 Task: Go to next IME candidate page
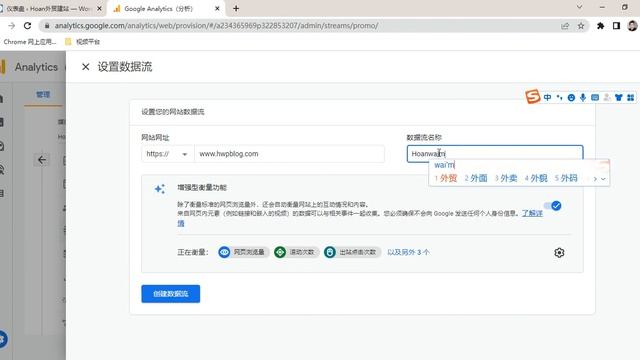(595, 179)
